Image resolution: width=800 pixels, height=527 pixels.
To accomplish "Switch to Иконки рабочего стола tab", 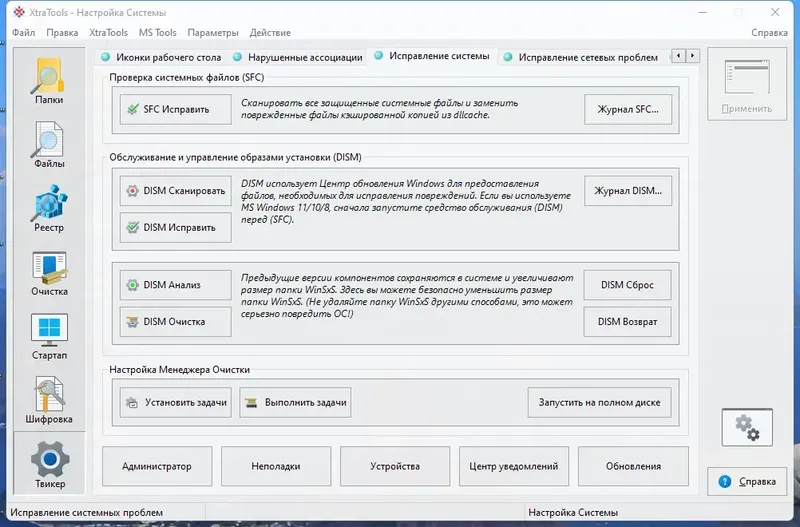I will point(161,57).
